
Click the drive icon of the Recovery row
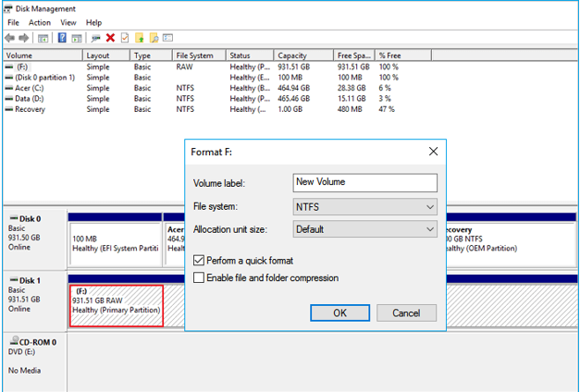click(9, 109)
